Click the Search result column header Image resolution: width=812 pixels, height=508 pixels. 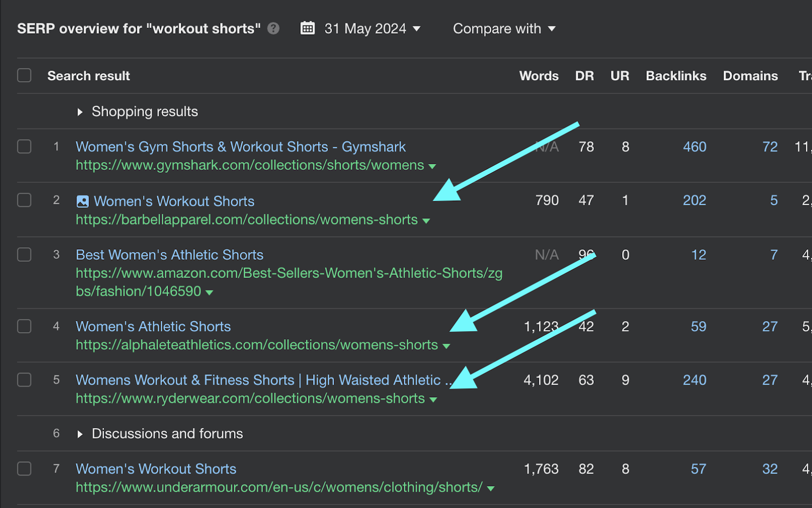coord(89,76)
